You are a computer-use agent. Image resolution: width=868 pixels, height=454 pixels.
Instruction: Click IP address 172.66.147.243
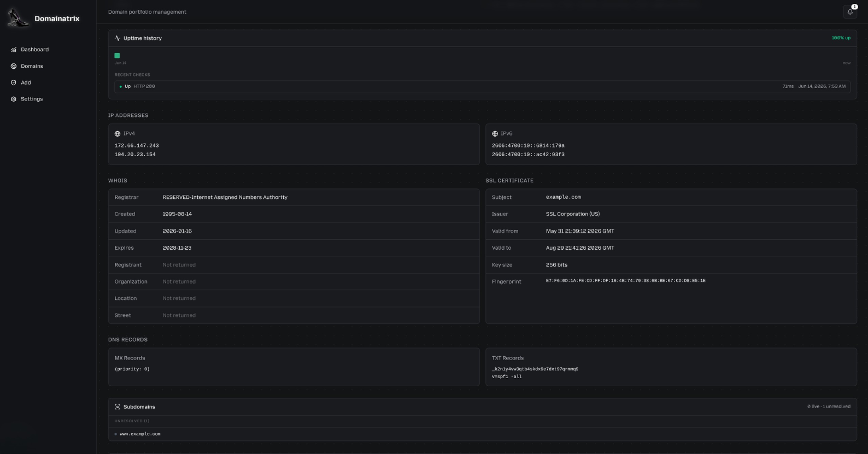point(137,145)
